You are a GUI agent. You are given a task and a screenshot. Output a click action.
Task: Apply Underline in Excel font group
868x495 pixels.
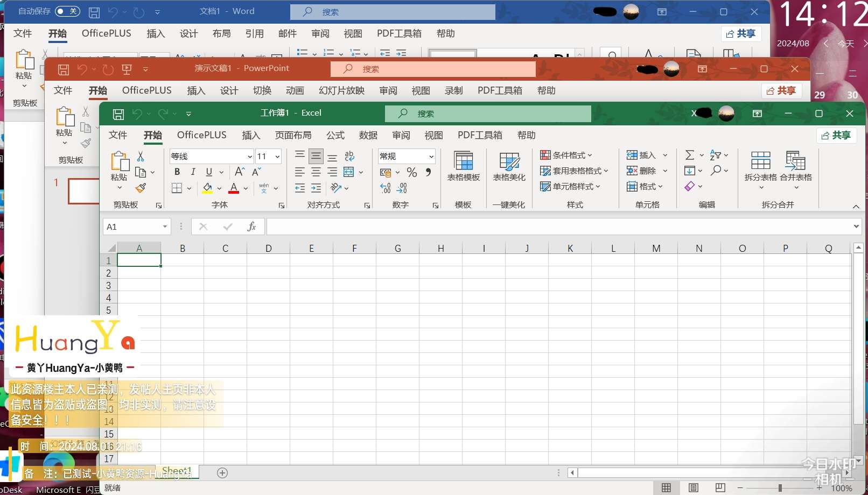(209, 172)
